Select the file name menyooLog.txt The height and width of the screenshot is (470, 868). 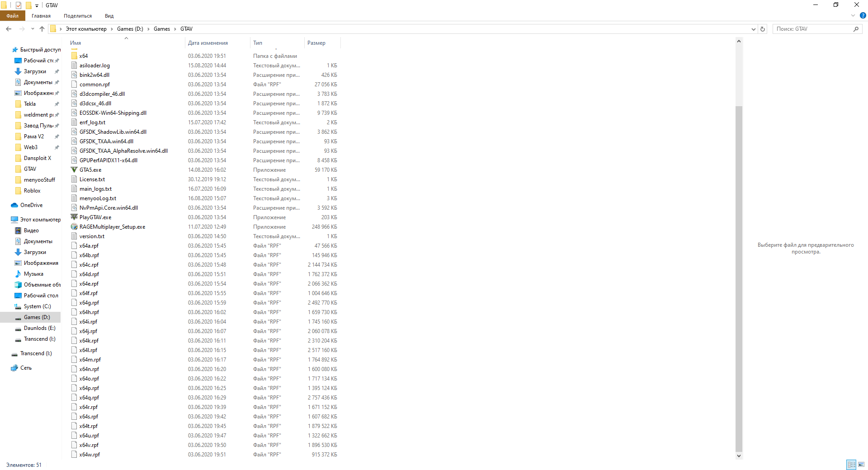[98, 198]
